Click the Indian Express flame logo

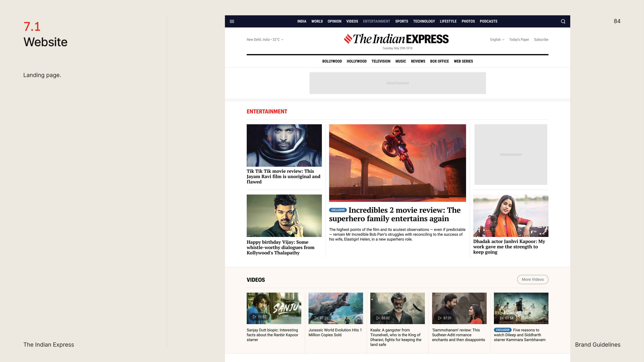point(348,39)
